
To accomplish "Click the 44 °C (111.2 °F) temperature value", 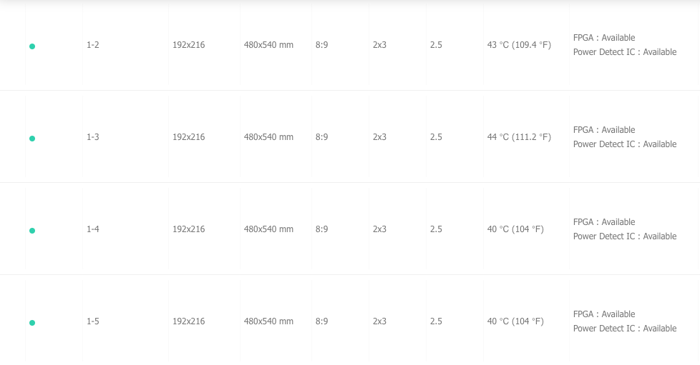I will point(519,137).
